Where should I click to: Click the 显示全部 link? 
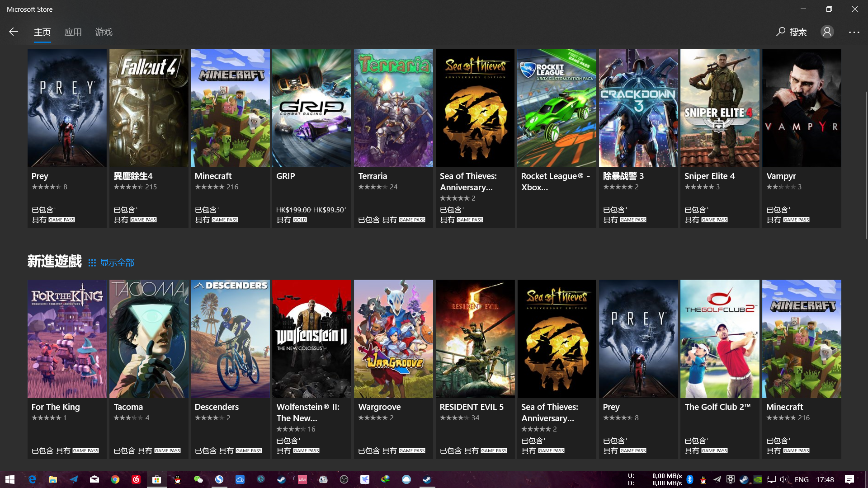click(x=117, y=263)
